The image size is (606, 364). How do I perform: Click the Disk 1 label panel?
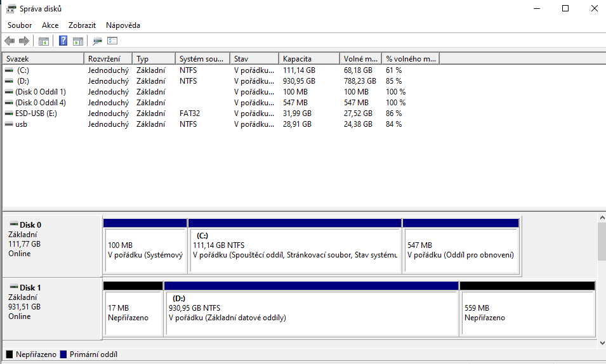click(53, 309)
